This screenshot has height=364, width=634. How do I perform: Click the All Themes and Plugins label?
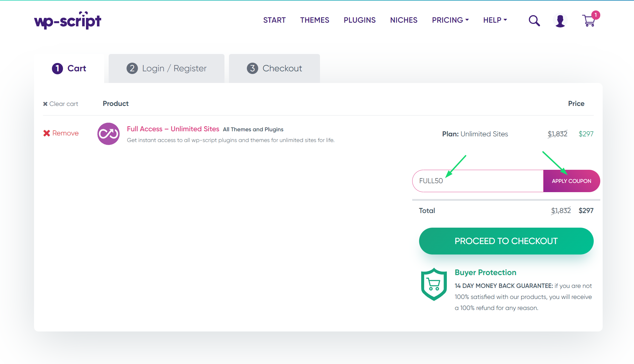pos(253,129)
